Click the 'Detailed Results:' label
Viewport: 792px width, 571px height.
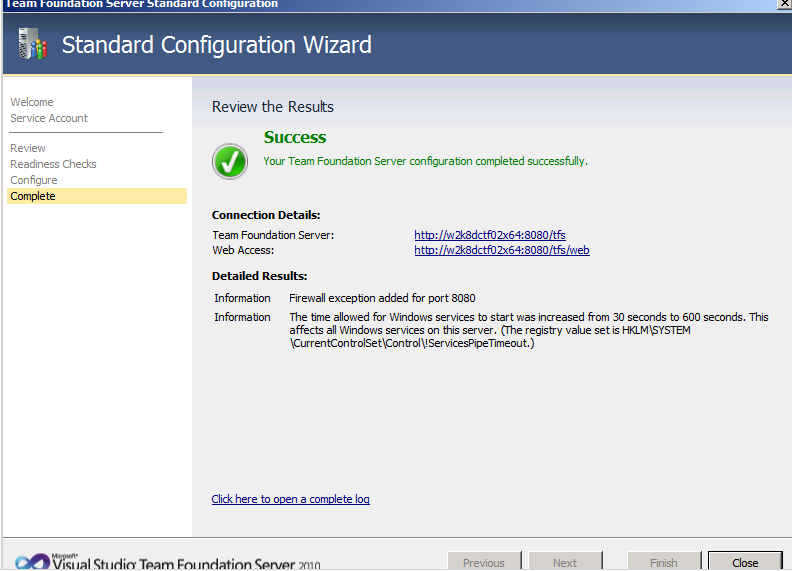260,276
